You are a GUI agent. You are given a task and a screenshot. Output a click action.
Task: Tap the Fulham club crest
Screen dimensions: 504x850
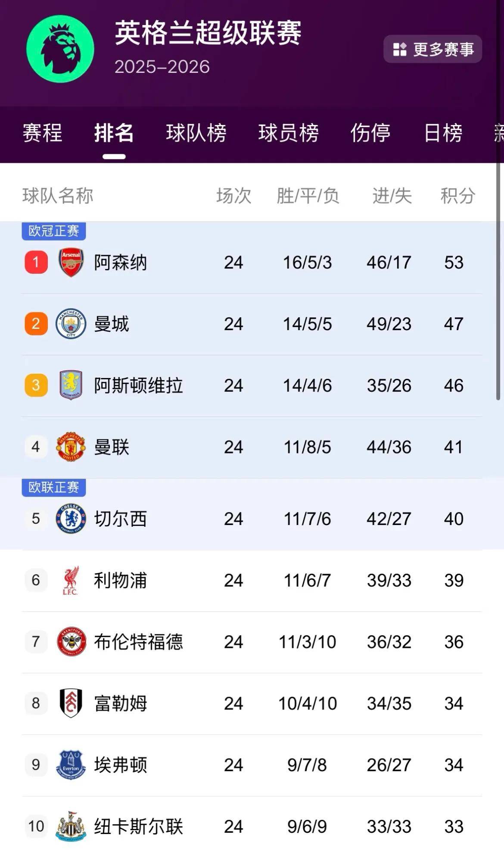click(71, 703)
